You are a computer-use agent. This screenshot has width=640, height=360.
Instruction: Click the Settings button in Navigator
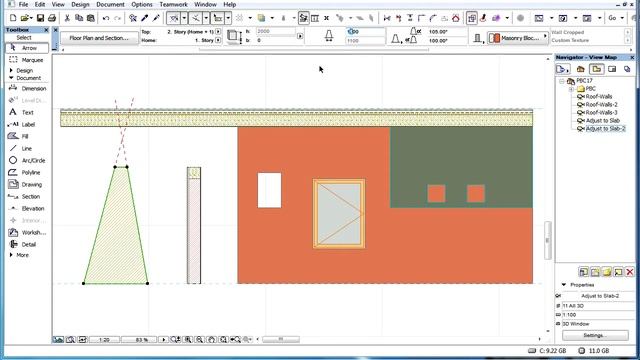[x=595, y=335]
